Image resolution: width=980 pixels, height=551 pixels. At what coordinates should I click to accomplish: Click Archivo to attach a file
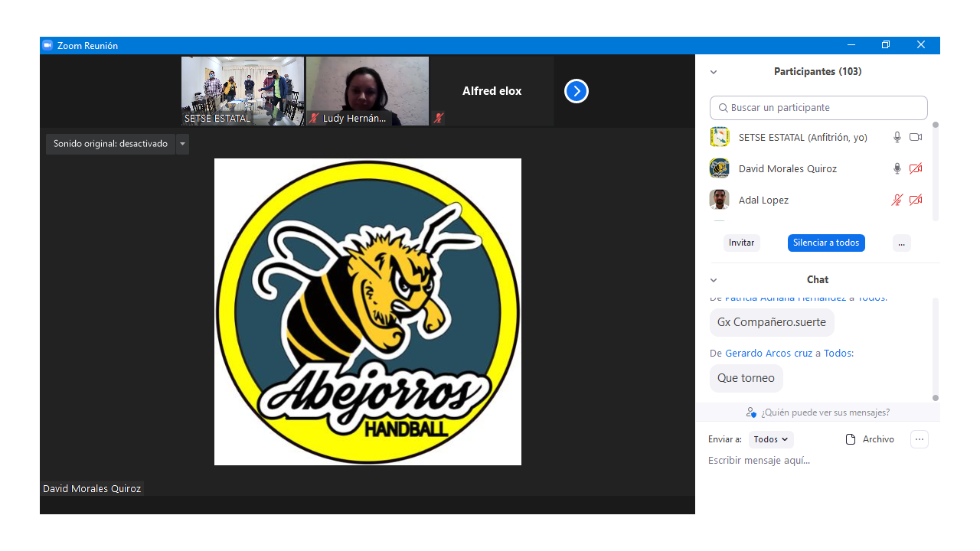(878, 439)
